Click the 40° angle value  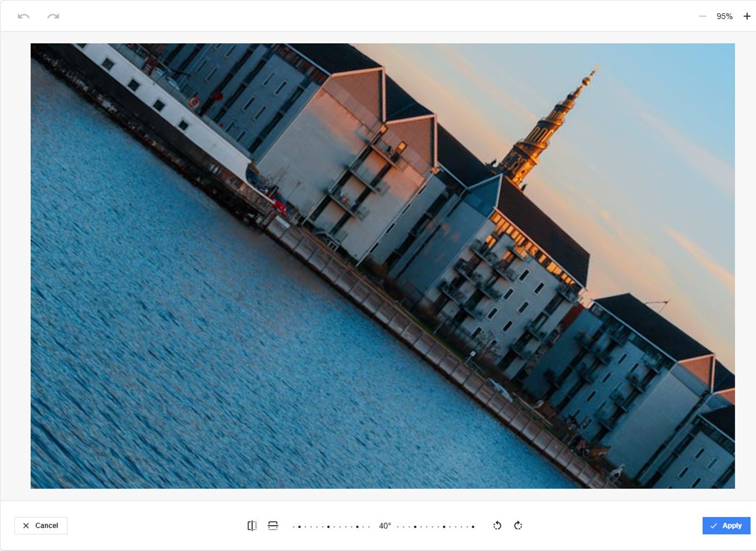pyautogui.click(x=385, y=526)
